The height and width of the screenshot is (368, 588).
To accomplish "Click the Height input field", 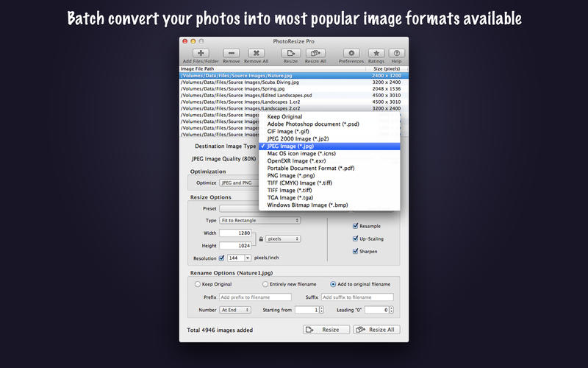I will 235,245.
